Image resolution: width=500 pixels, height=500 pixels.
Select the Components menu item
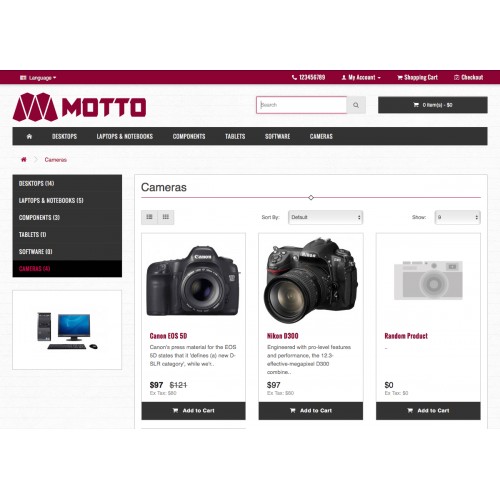(189, 136)
